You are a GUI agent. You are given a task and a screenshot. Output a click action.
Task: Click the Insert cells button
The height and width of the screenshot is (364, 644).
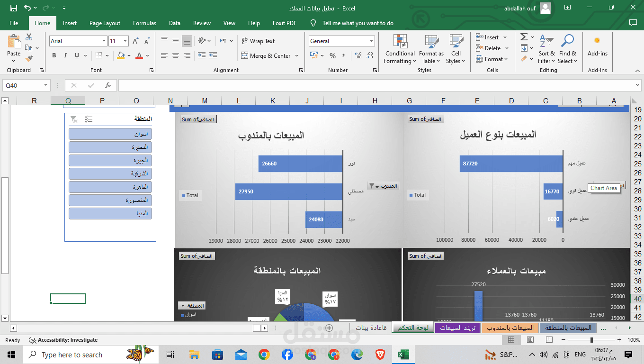pos(488,37)
